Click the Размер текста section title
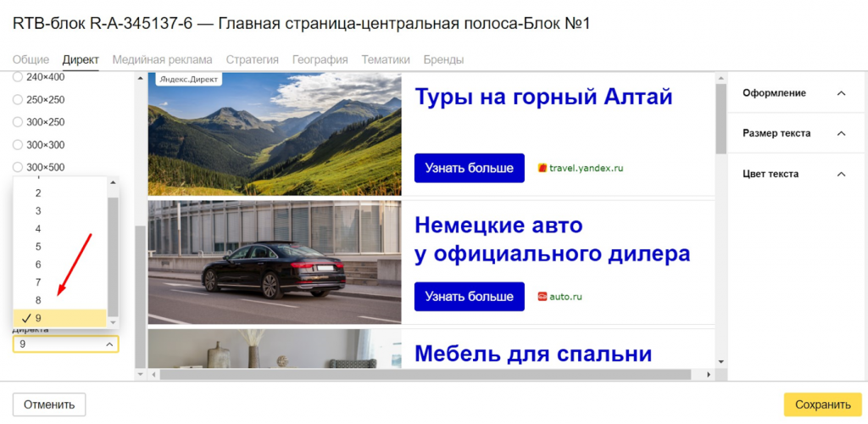 click(776, 133)
